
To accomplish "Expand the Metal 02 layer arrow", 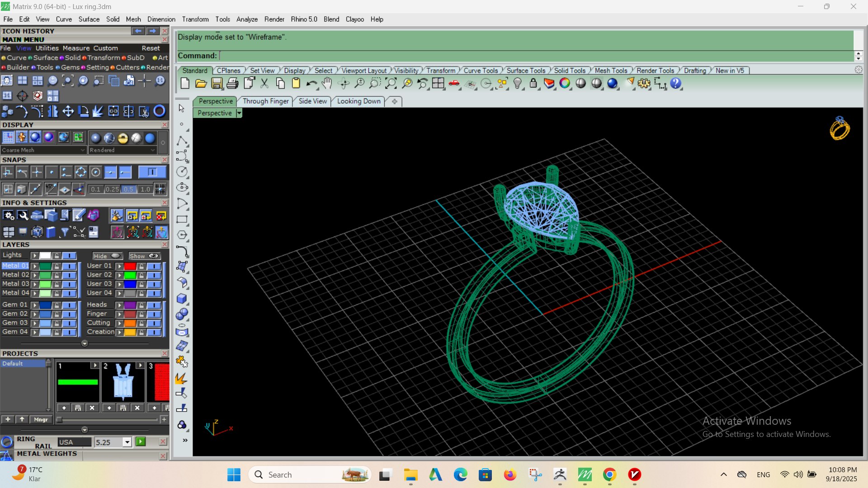I will point(34,275).
